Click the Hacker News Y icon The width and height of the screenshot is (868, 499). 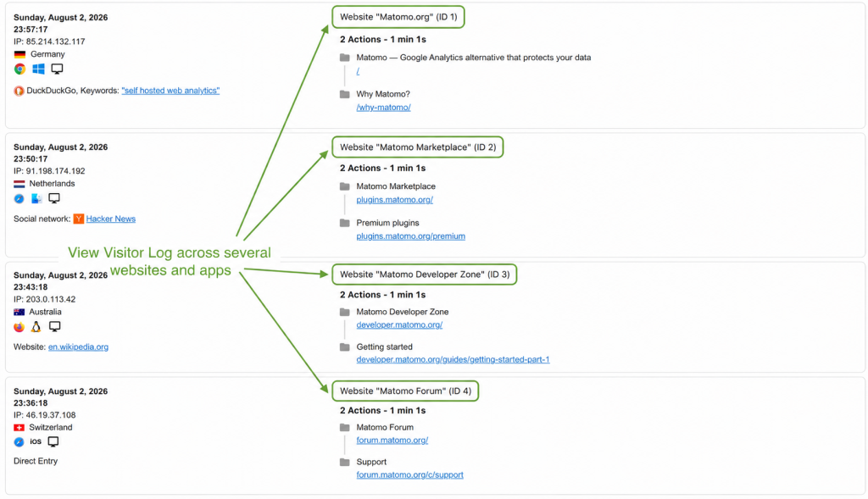pyautogui.click(x=79, y=219)
